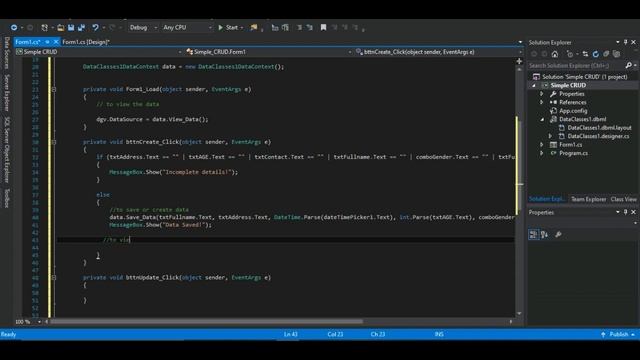Open the SQL Server Object Explorer side tab

tap(7, 150)
